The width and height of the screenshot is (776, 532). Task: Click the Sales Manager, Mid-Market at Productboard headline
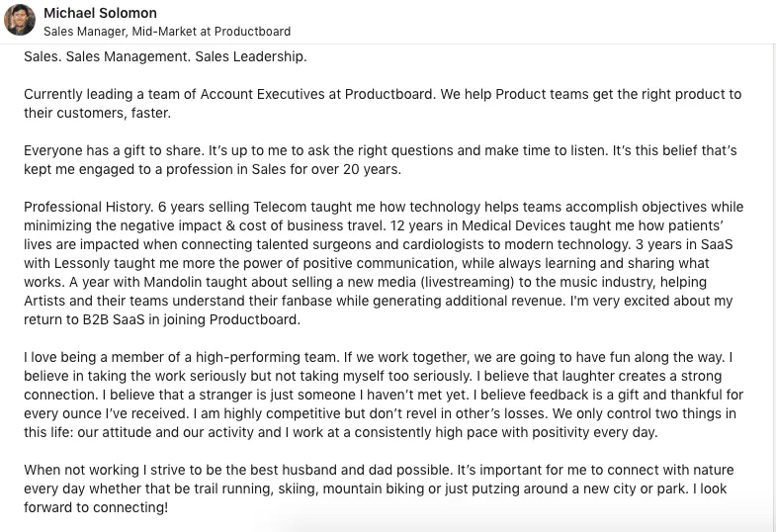coord(167,32)
